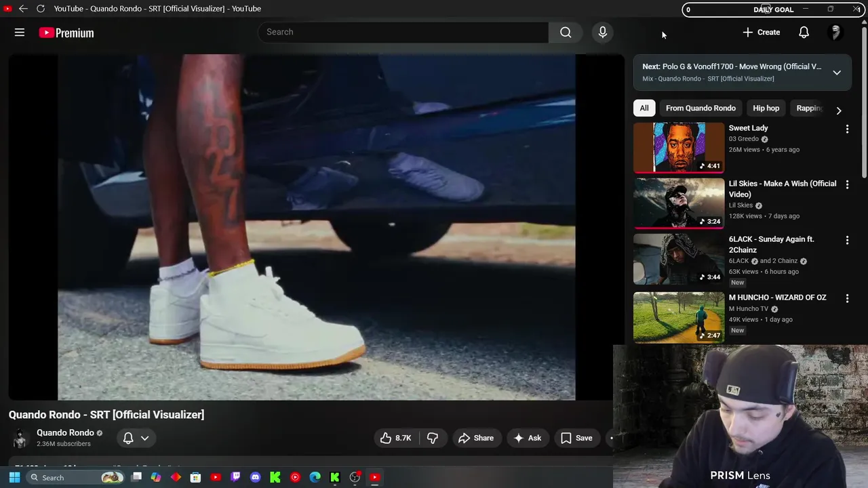Open YouTube Music from the taskbar
Screen dimensions: 868x488
[x=295, y=477]
